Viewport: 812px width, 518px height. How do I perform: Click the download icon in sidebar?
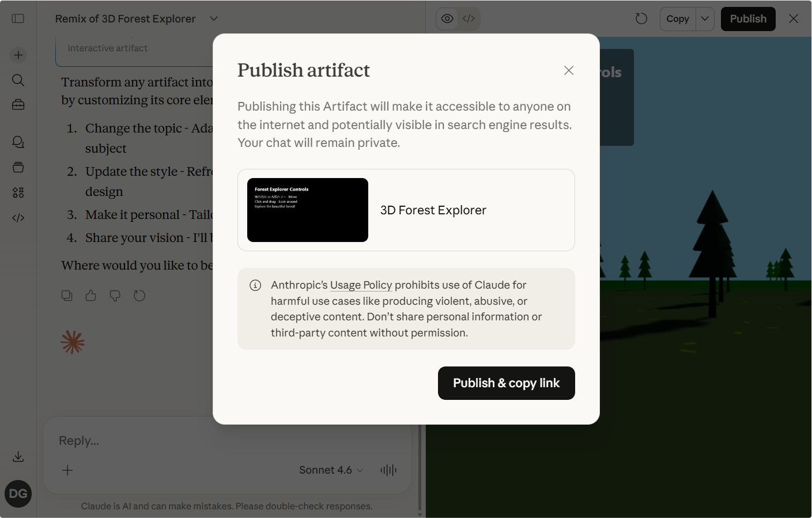[x=18, y=457]
